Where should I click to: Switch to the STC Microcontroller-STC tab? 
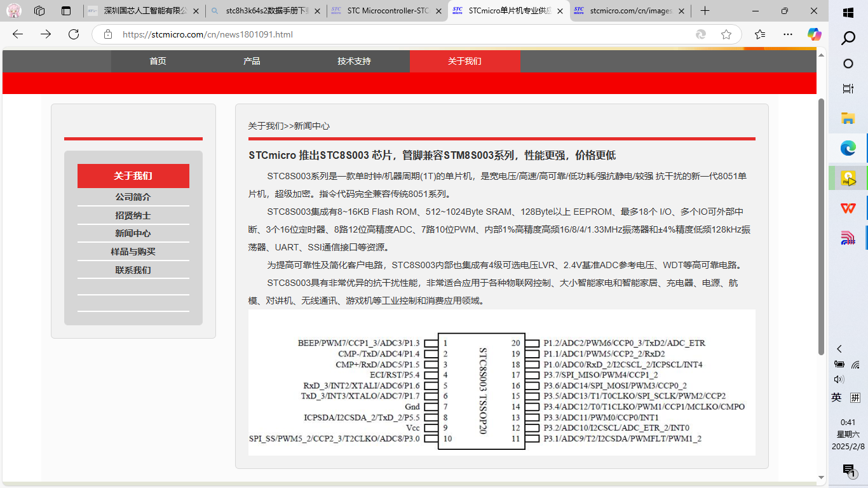(x=388, y=11)
